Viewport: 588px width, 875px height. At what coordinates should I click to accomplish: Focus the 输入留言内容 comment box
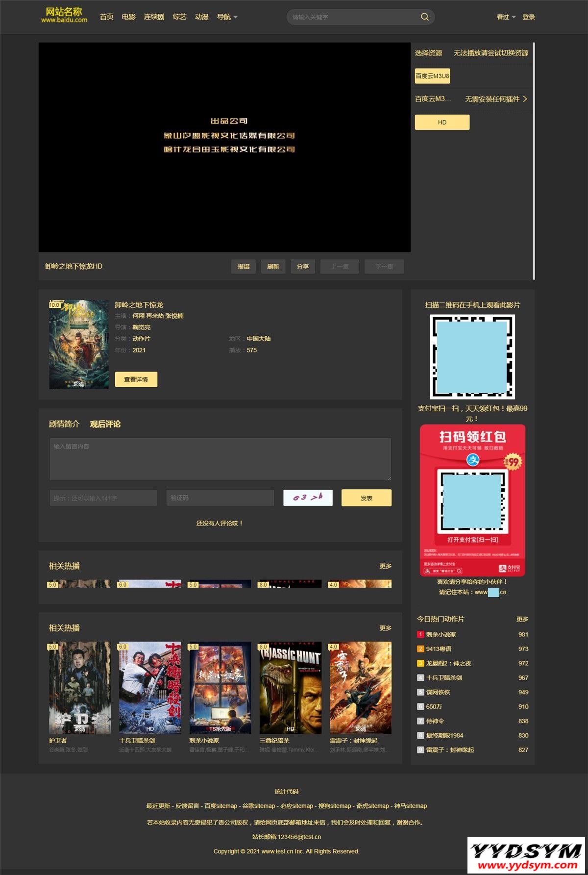[x=220, y=459]
